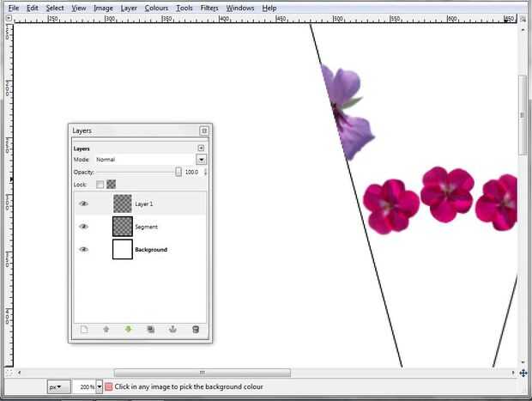The width and height of the screenshot is (532, 401).
Task: Open the Colours menu
Action: tap(156, 8)
